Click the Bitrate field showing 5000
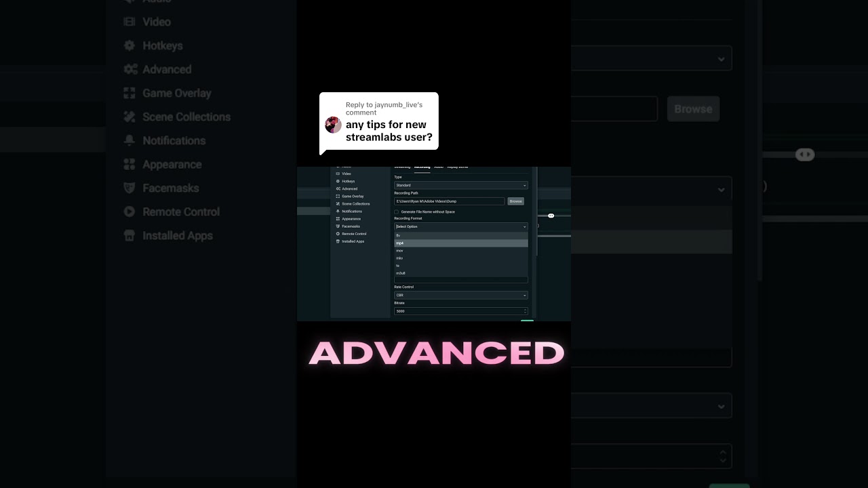This screenshot has height=488, width=868. (x=461, y=311)
